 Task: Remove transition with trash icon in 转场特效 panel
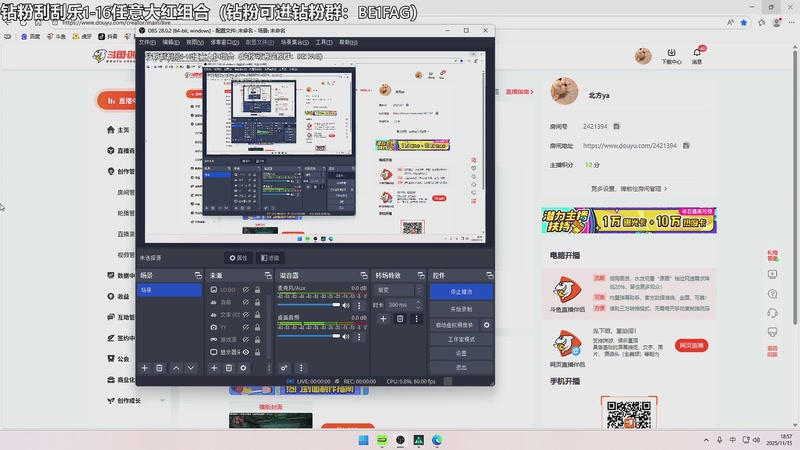(400, 319)
